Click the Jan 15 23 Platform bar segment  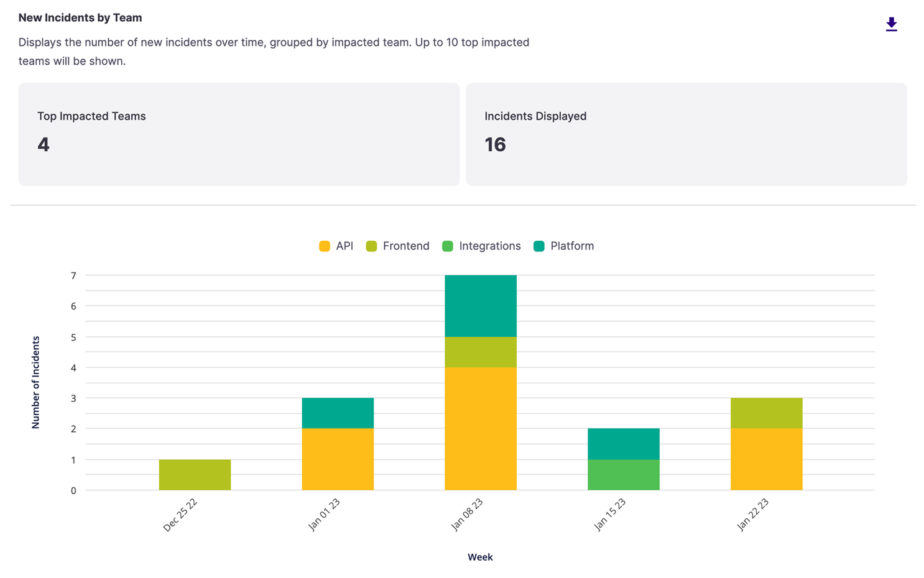[624, 444]
